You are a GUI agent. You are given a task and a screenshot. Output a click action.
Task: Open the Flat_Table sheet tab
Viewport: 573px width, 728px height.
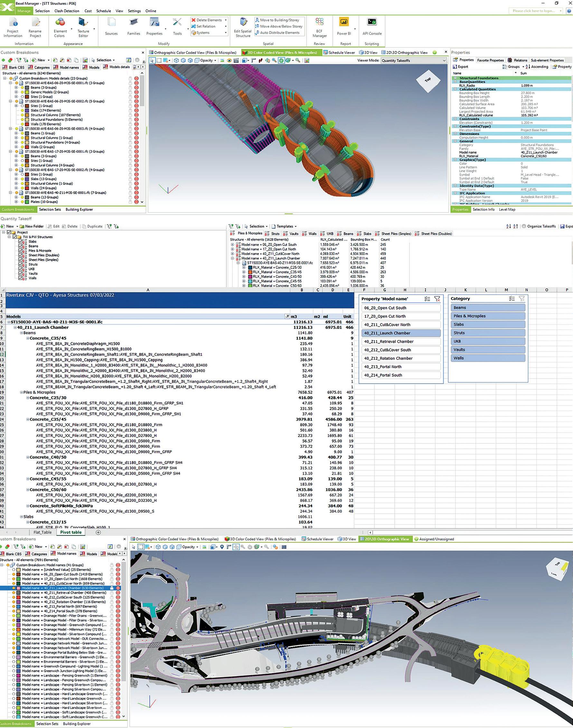click(x=42, y=532)
